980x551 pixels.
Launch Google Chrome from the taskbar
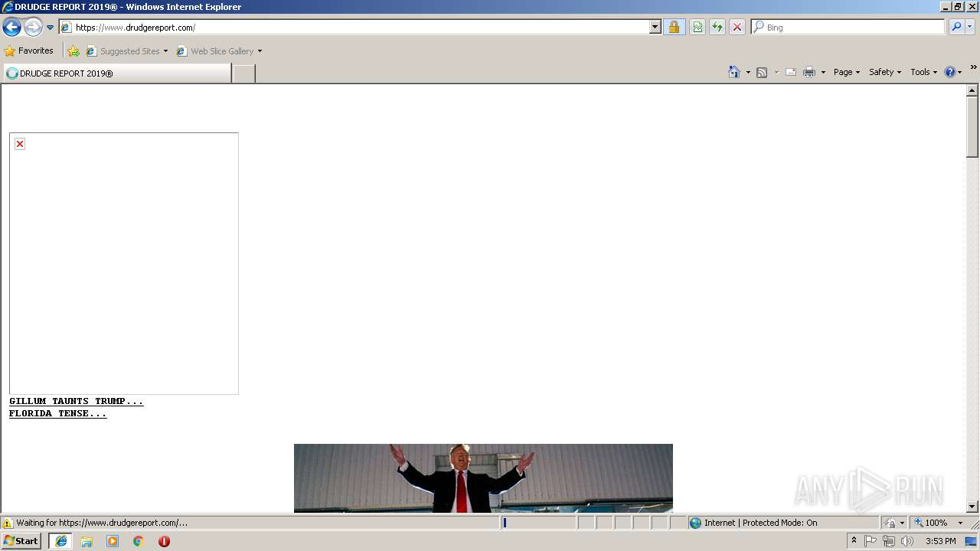tap(139, 541)
